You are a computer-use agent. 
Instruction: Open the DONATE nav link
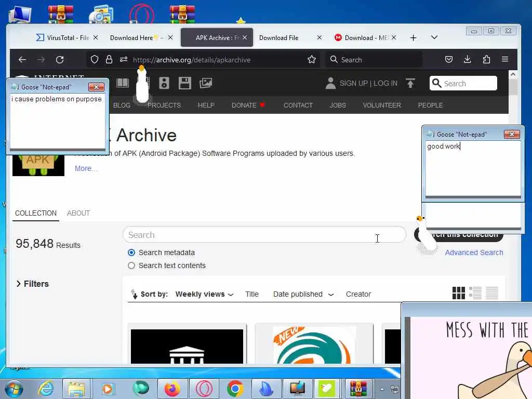[248, 105]
